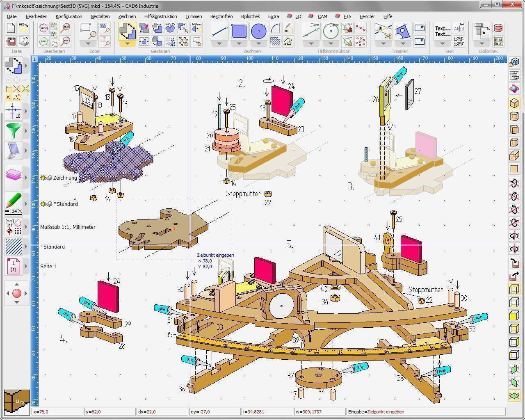Click the monitor display settings icon
The image size is (525, 420).
pyautogui.click(x=13, y=151)
